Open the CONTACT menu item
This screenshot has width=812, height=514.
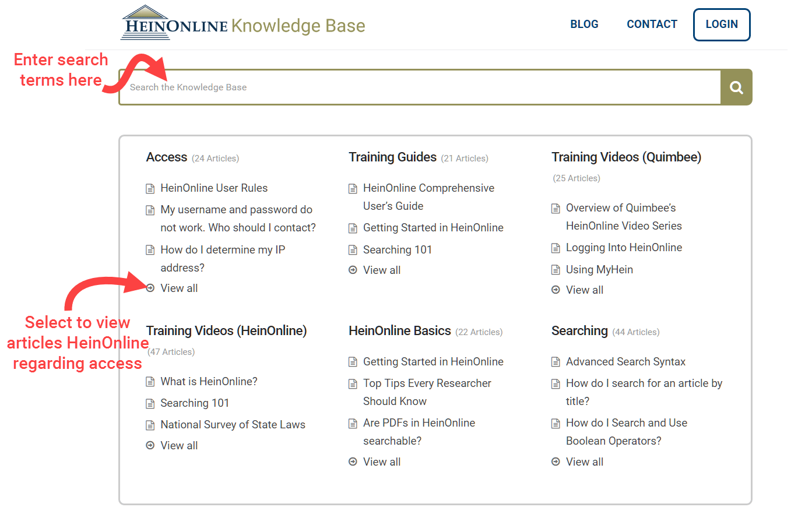tap(652, 24)
